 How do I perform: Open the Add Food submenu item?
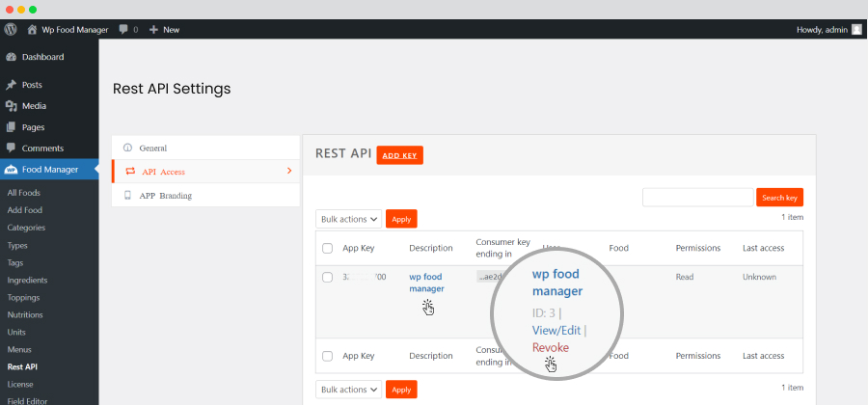25,210
